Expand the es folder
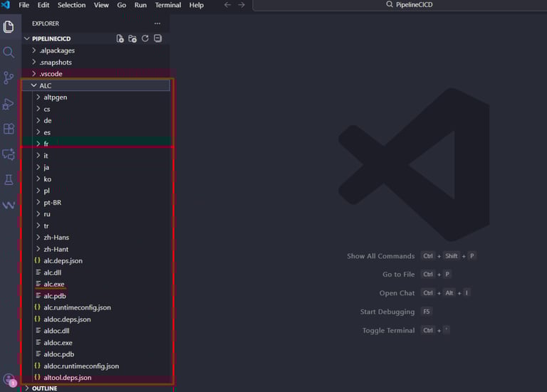 tap(96, 132)
